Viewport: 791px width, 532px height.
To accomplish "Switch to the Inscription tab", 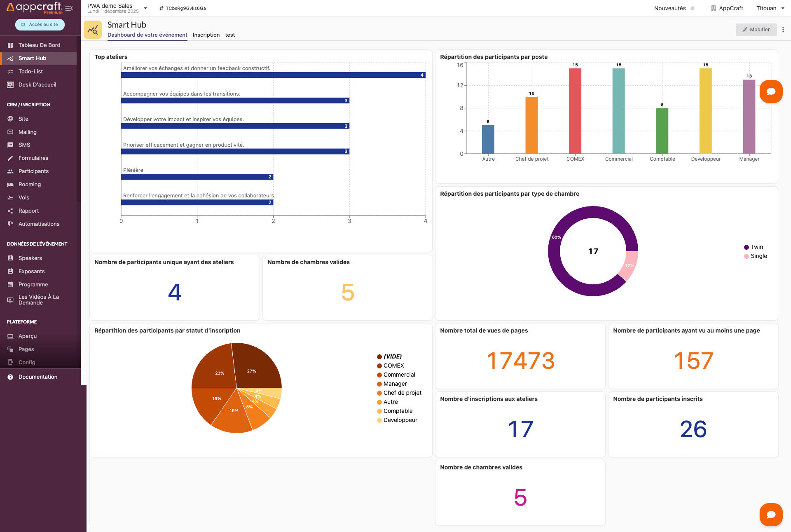I will tap(206, 35).
